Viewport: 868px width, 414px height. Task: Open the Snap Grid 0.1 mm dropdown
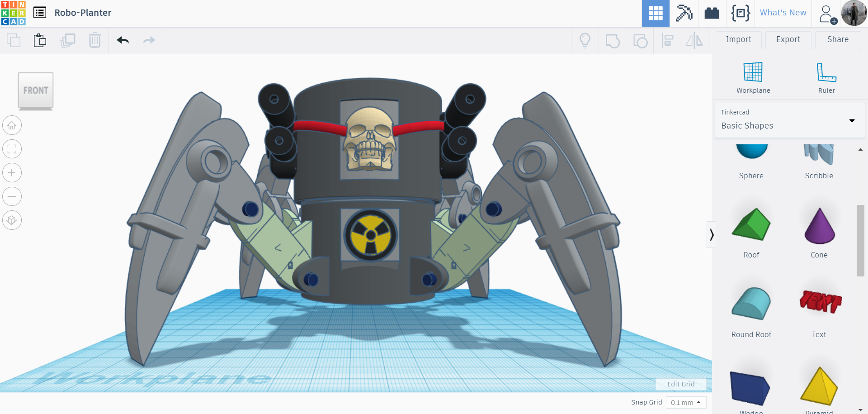(686, 402)
